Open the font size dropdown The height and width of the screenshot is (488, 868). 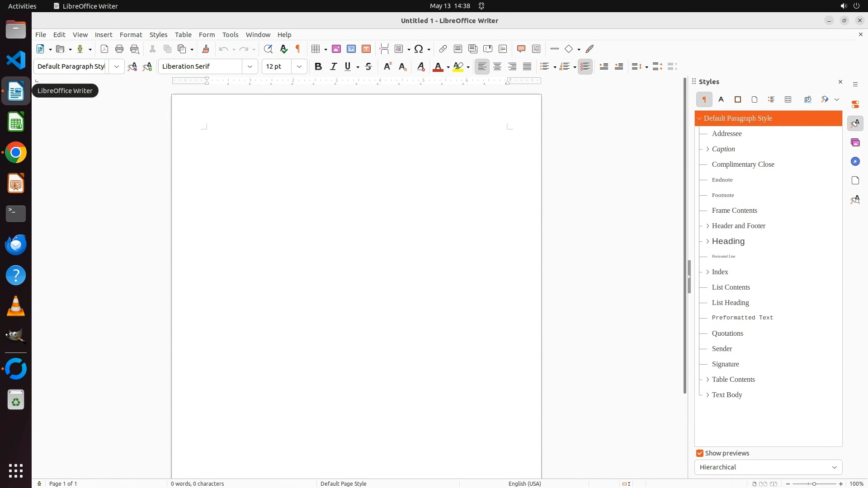tap(299, 66)
